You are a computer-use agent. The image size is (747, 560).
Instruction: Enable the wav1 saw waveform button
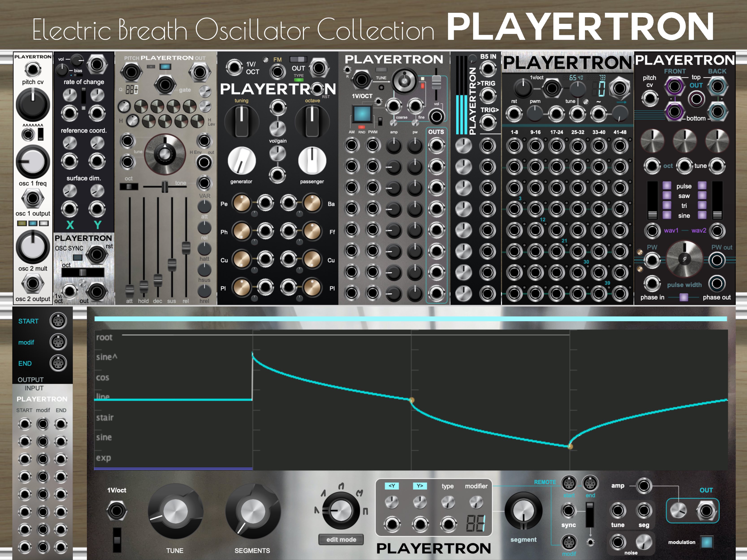pos(667,196)
